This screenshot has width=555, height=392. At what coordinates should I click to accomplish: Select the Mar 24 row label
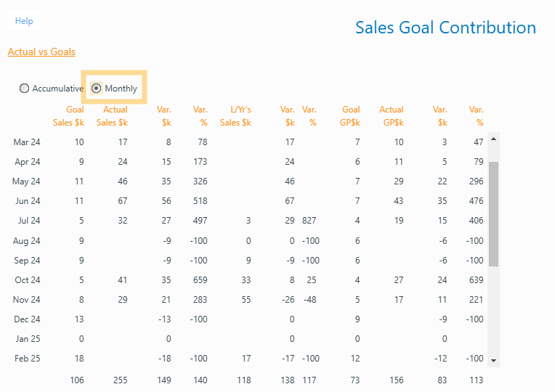click(27, 142)
